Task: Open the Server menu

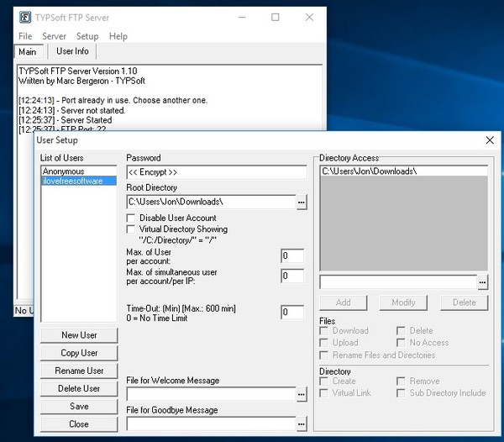Action: (x=54, y=36)
